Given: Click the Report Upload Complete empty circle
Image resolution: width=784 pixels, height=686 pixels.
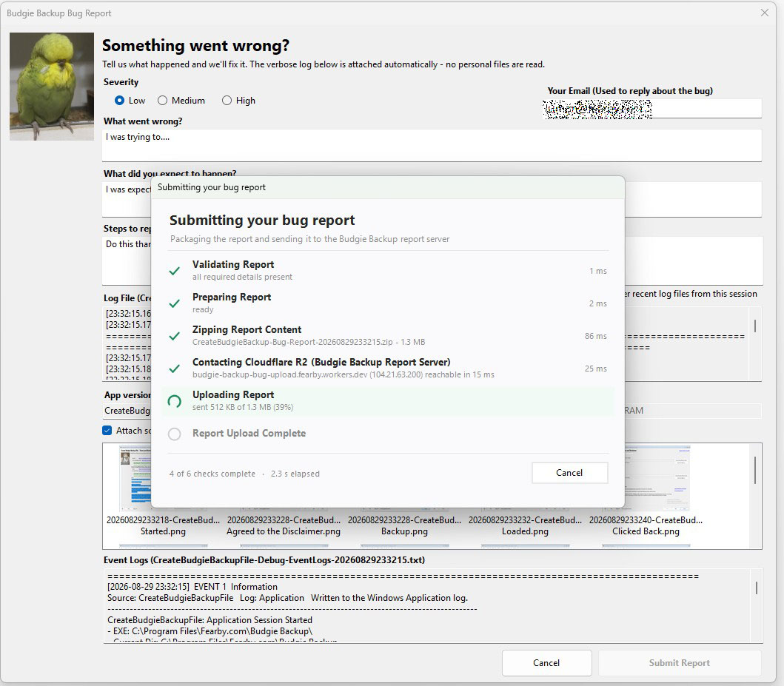Looking at the screenshot, I should coord(174,434).
